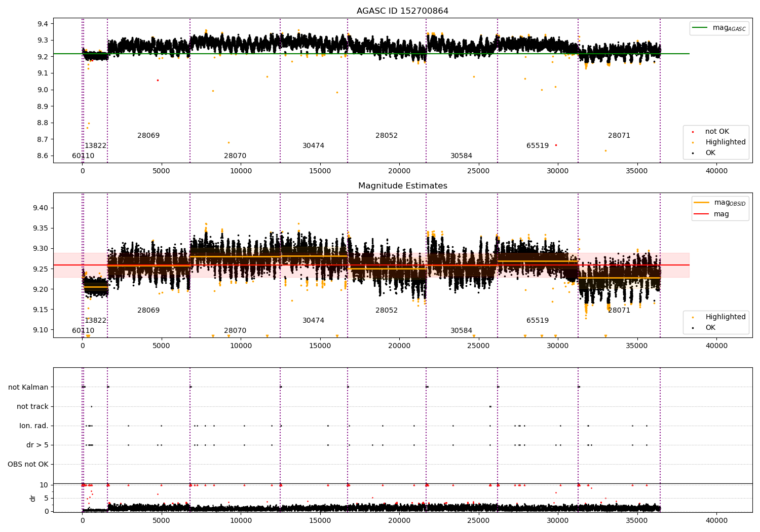Screen dimensions: 760x532
Task: Select the 'not Kalman' row label
Action: [28, 388]
